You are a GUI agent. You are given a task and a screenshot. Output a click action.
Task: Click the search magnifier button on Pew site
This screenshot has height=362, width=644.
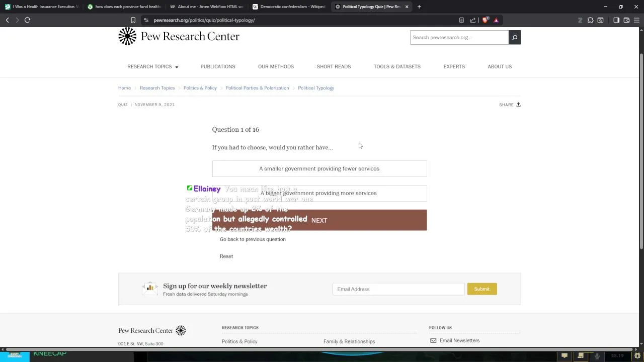(514, 37)
